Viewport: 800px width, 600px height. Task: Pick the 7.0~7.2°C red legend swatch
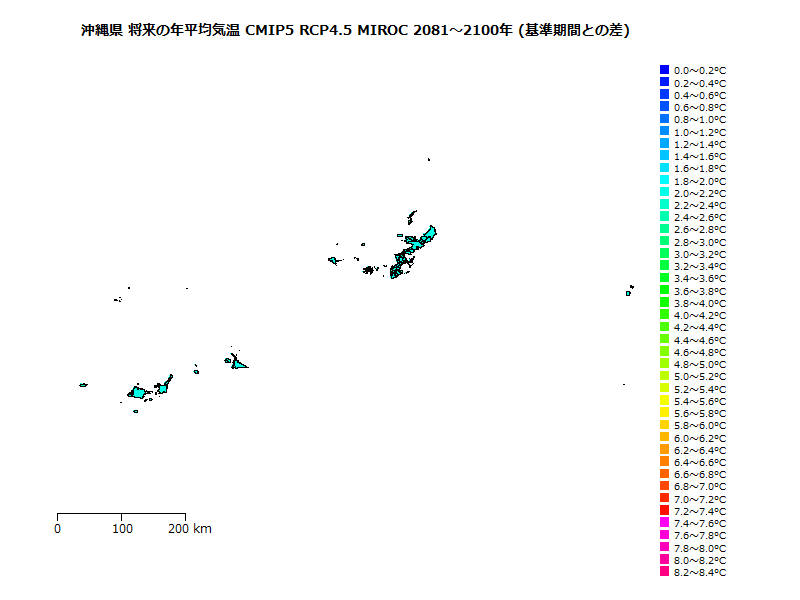tap(664, 498)
